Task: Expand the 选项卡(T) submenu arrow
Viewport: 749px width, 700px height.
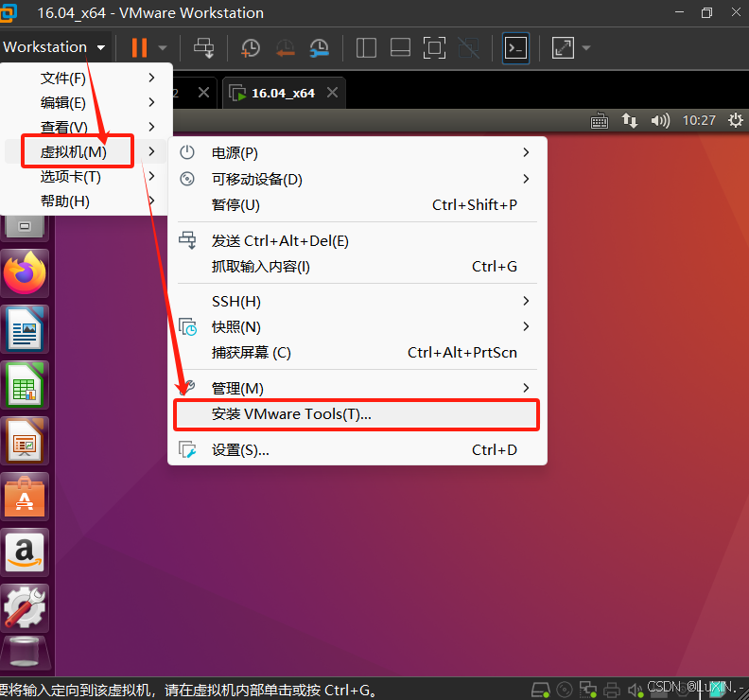Action: (151, 176)
